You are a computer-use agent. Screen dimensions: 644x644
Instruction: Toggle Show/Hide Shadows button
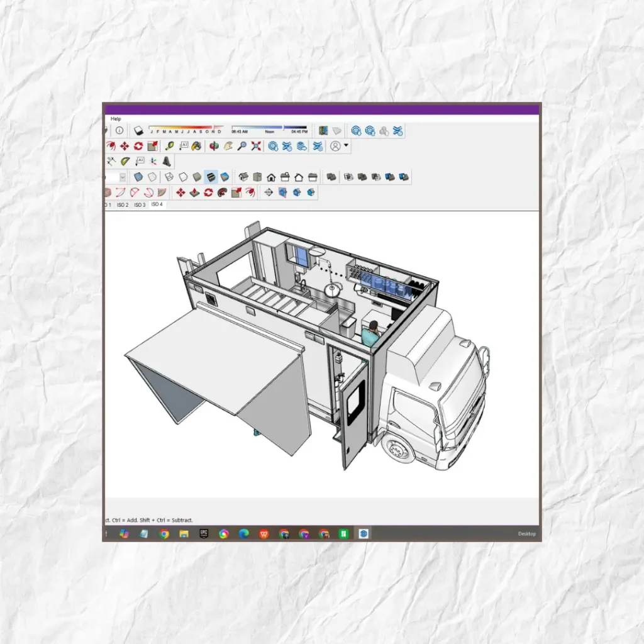click(139, 131)
